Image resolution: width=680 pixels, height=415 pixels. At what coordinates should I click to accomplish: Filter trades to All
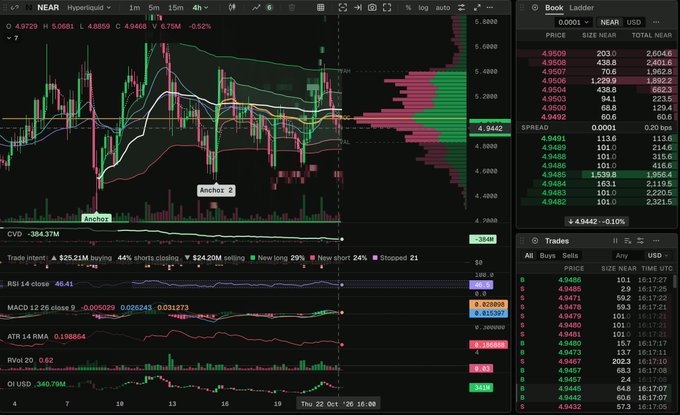pos(529,255)
